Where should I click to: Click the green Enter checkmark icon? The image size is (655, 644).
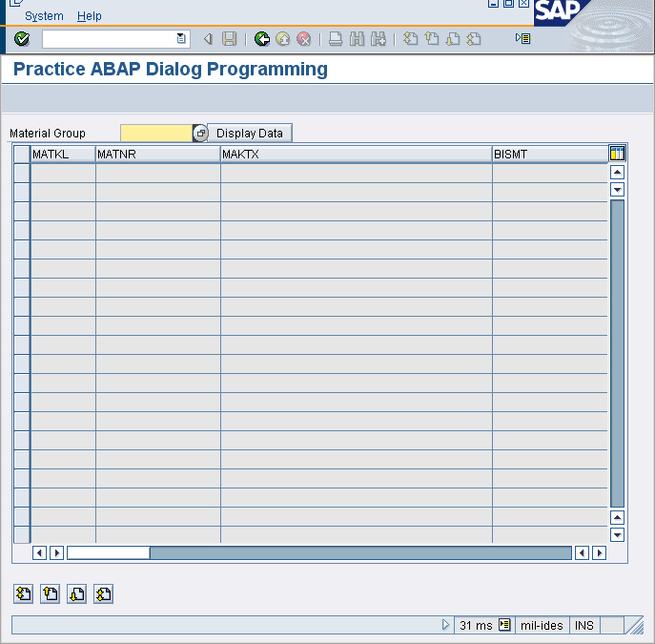pyautogui.click(x=22, y=39)
